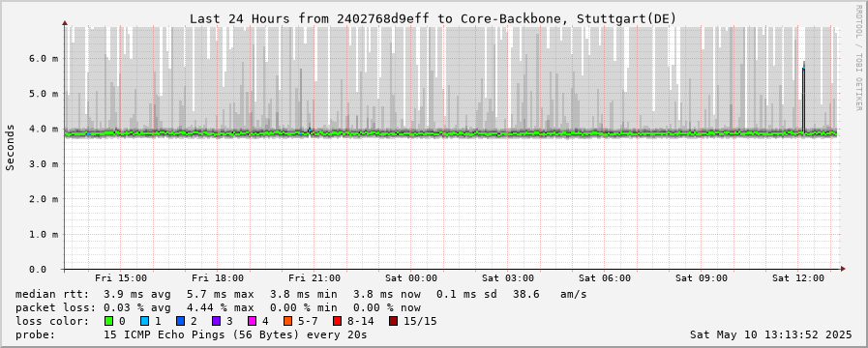This screenshot has height=348, width=868.
Task: Click the magenta loss color 4 swatch
Action: (252, 321)
